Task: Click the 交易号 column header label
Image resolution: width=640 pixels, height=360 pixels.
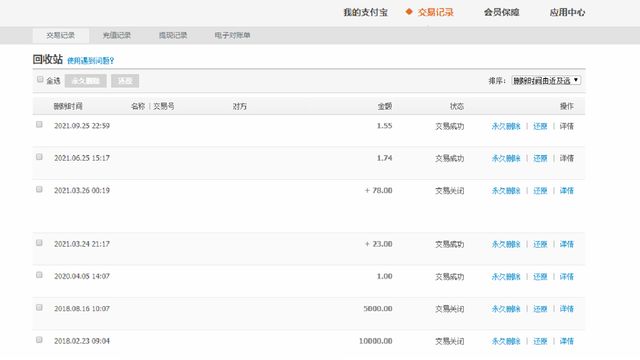Action: (x=164, y=107)
